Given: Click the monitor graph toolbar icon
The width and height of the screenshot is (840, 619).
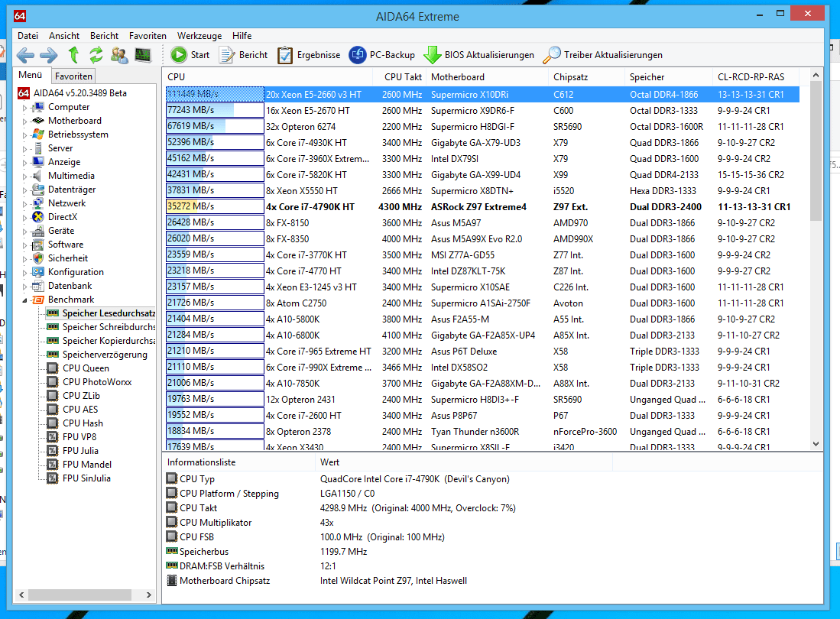Looking at the screenshot, I should click(143, 54).
